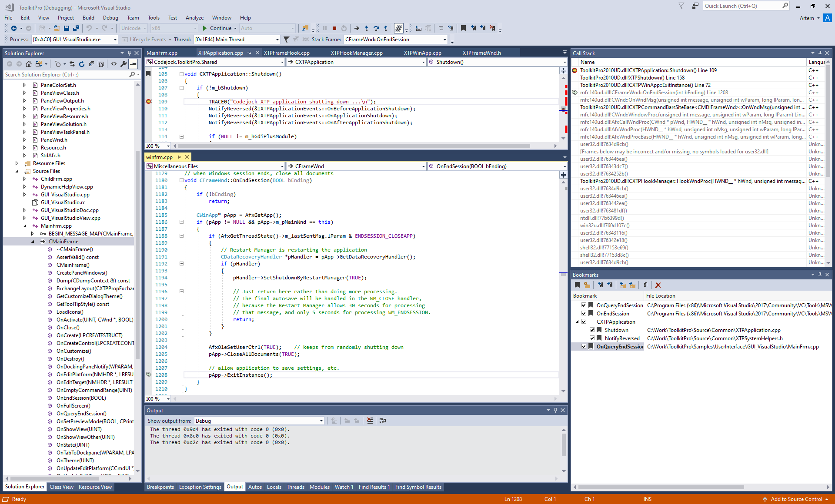Switch to the Class View tab
The width and height of the screenshot is (835, 504).
click(x=61, y=487)
